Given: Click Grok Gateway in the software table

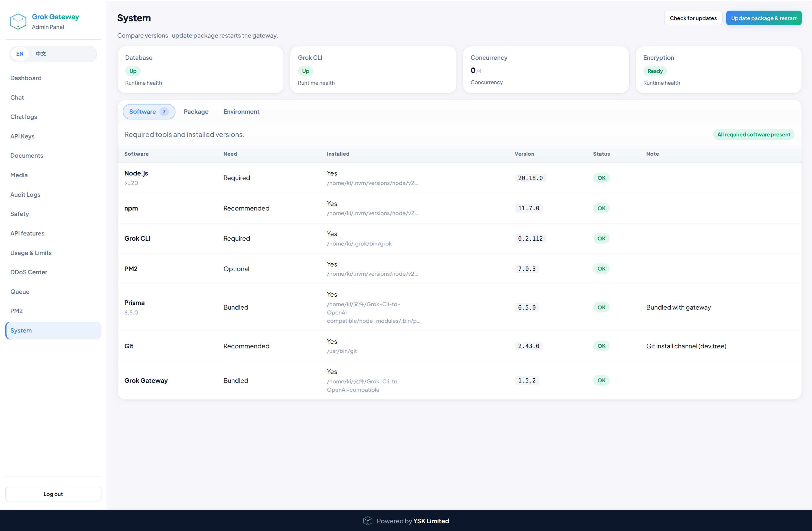Looking at the screenshot, I should coord(146,381).
